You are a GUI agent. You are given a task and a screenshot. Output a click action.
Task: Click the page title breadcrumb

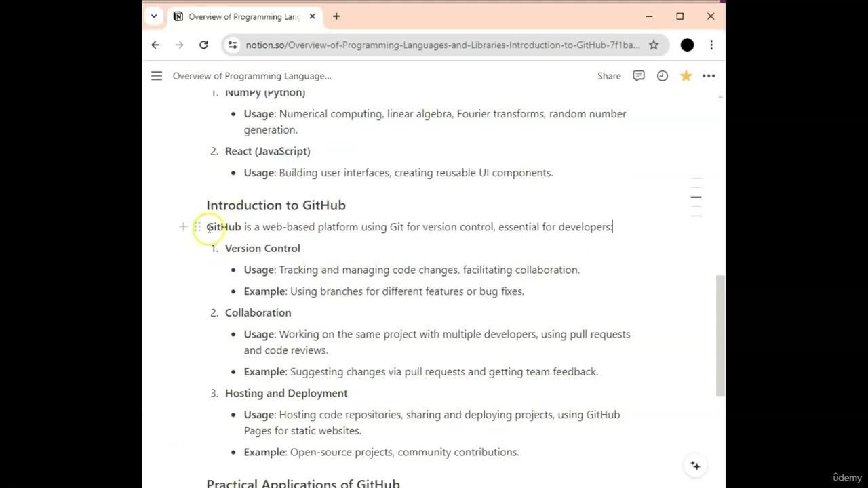coord(252,76)
